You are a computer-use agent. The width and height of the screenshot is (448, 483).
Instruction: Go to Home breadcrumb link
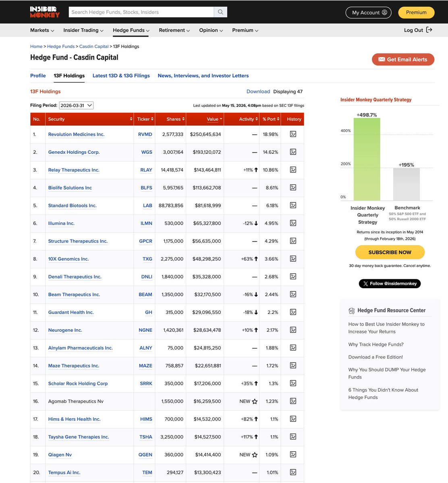(x=36, y=47)
